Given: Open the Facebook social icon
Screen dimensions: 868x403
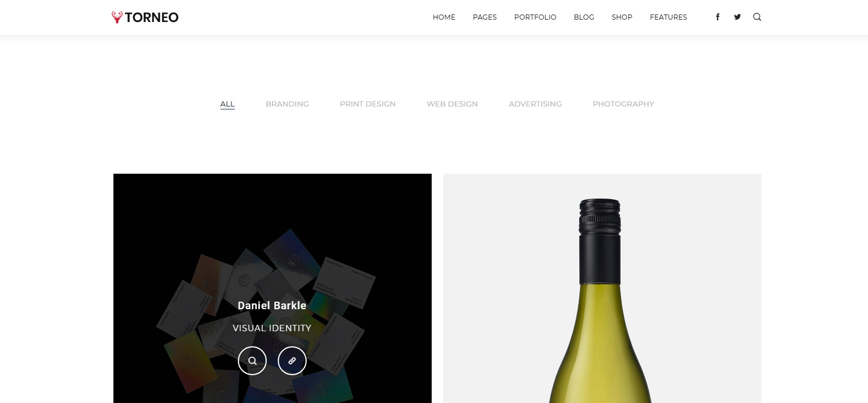Looking at the screenshot, I should 718,17.
